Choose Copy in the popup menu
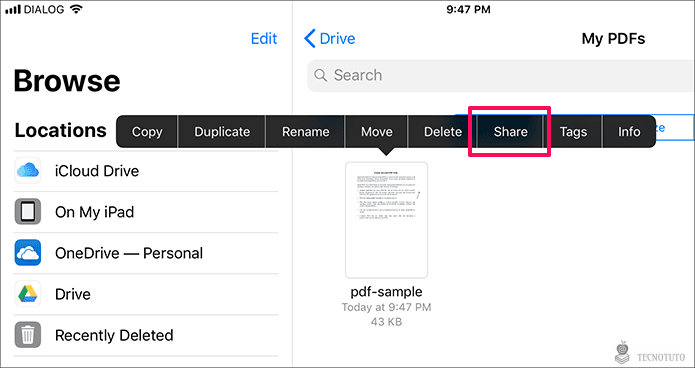 coord(147,132)
